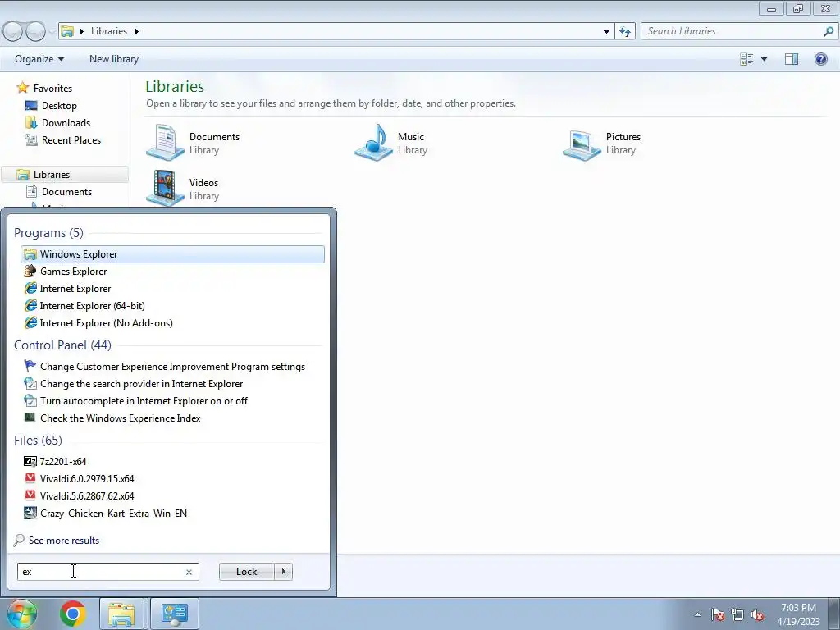
Task: Click the Lock button
Action: coord(246,572)
